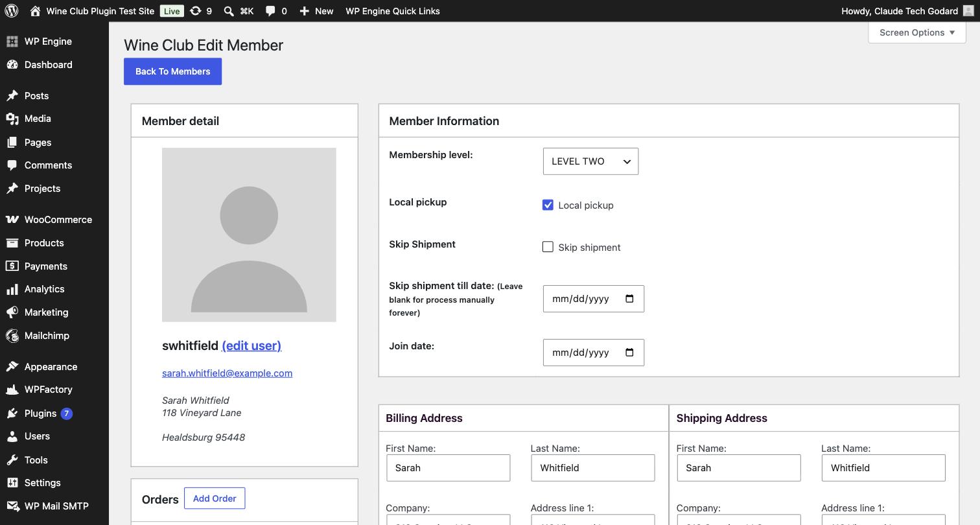Open the Howdy, Claude Tech Godard account menu

tap(907, 11)
